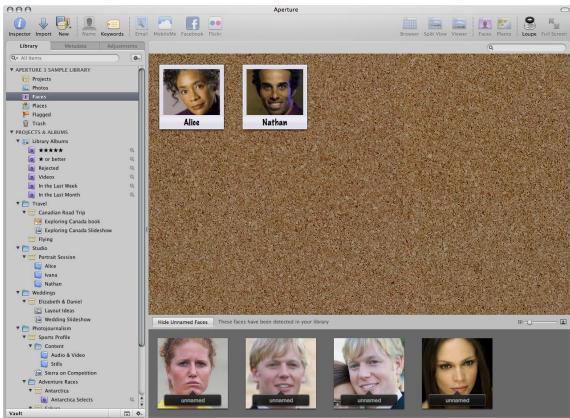
Task: Open the Inspector toolbar icon
Action: tap(20, 24)
